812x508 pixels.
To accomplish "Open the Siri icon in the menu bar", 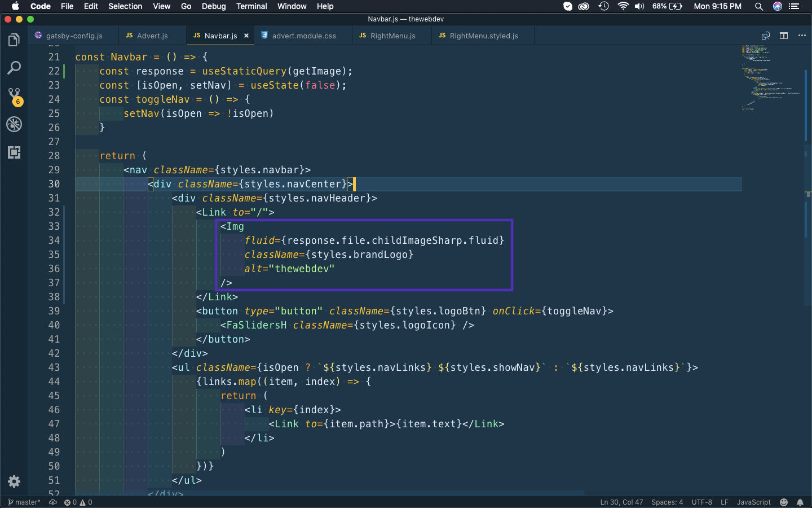I will pyautogui.click(x=778, y=6).
